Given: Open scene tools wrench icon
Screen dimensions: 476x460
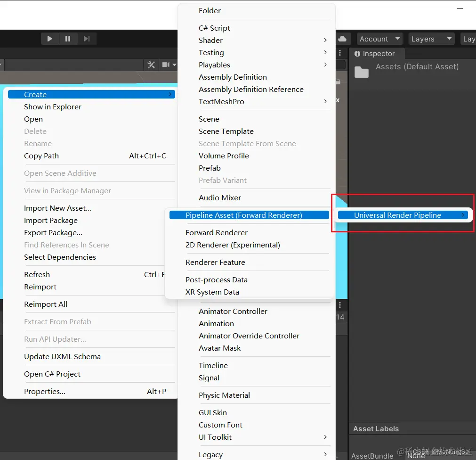Looking at the screenshot, I should 151,65.
